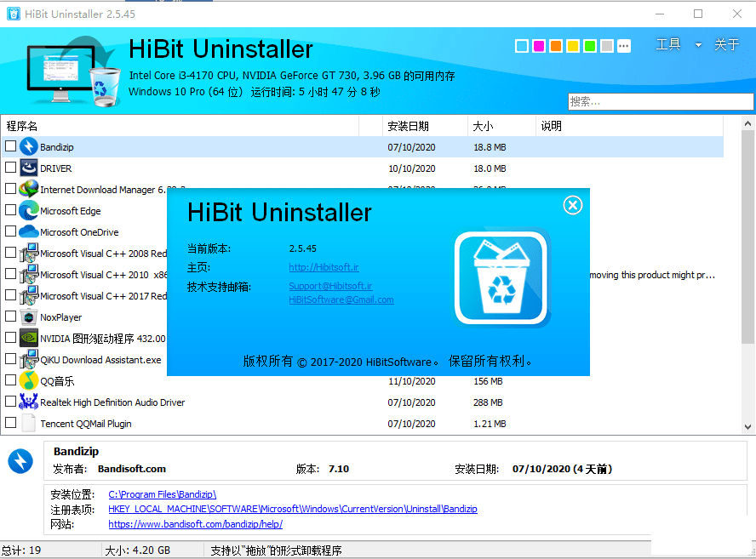Image resolution: width=756 pixels, height=559 pixels.
Task: Sort by 说明 column header
Action: click(629, 126)
